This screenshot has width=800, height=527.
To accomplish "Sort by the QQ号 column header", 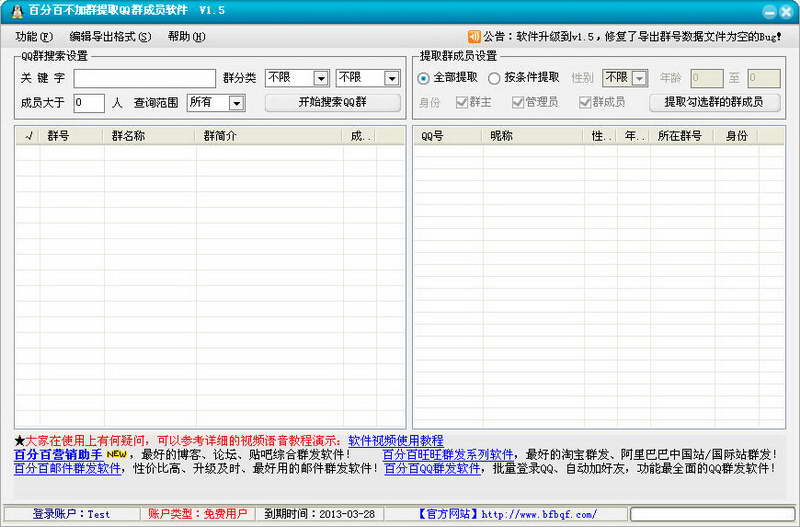I will point(448,136).
